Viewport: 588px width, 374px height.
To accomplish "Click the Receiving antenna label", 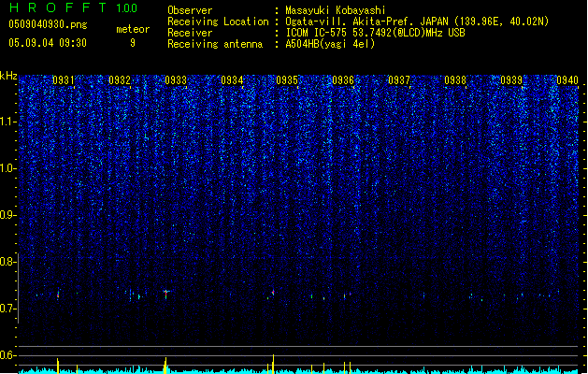I will coord(215,44).
